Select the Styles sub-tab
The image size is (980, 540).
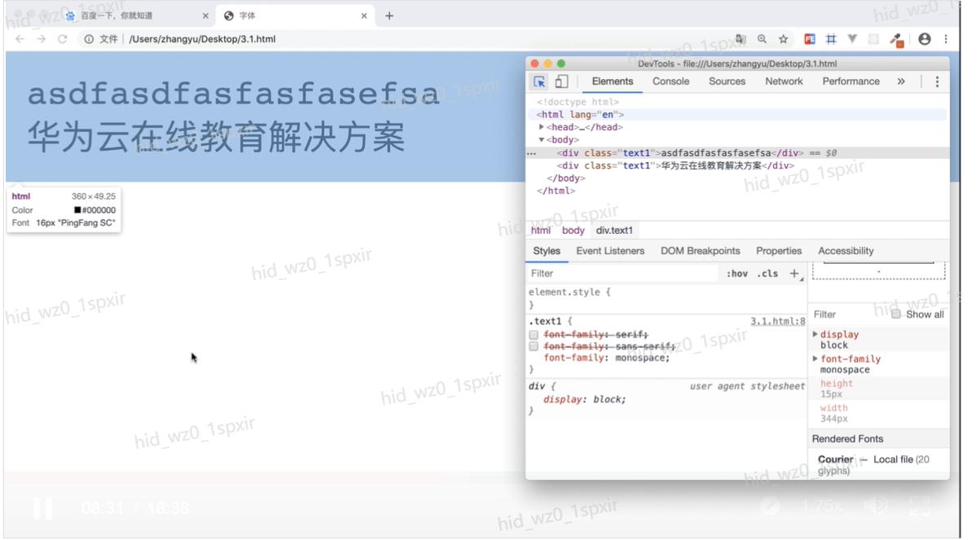[547, 251]
